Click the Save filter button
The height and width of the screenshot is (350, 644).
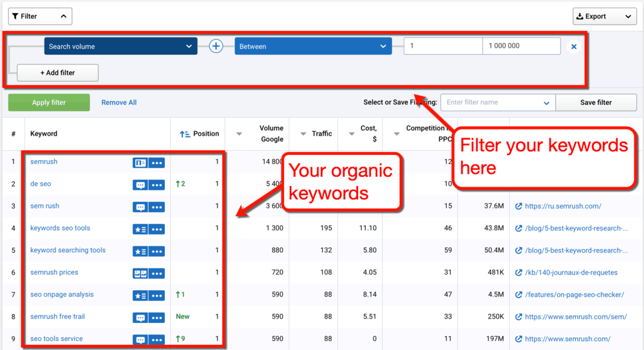coord(596,102)
